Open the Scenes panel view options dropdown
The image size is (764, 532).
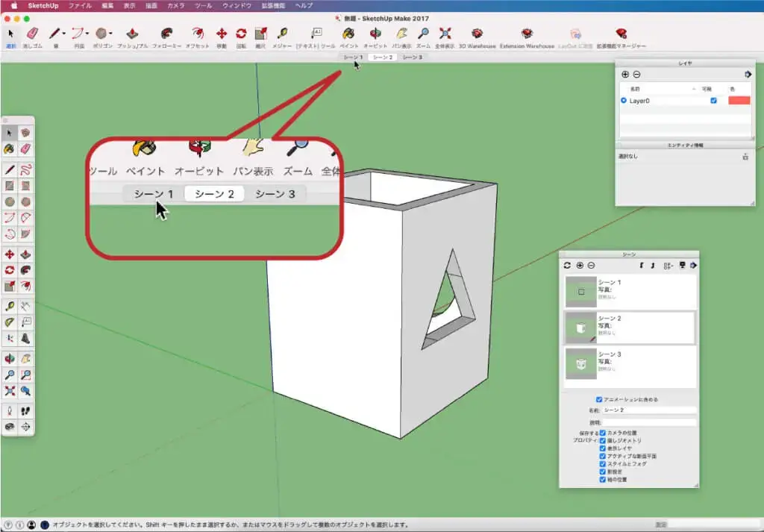668,266
